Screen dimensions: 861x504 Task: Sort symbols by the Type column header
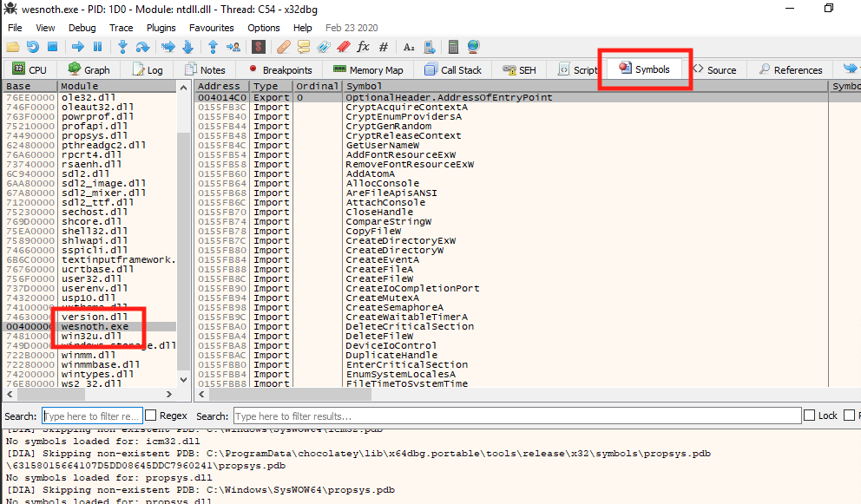pos(271,86)
